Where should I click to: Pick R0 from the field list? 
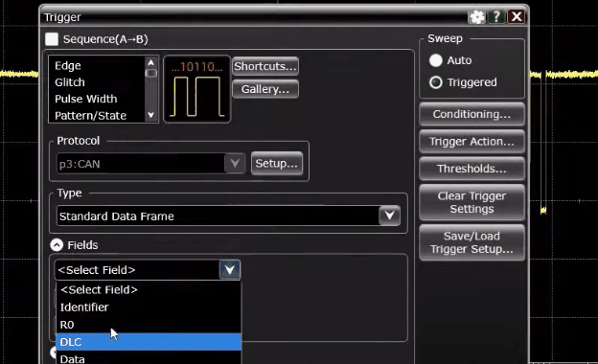[149, 325]
